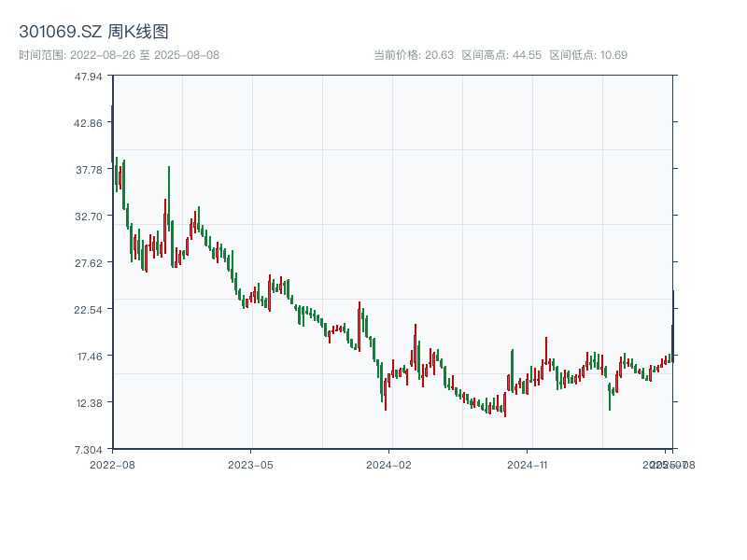Select the 2024-11 date axis label
The width and height of the screenshot is (747, 560).
point(529,464)
